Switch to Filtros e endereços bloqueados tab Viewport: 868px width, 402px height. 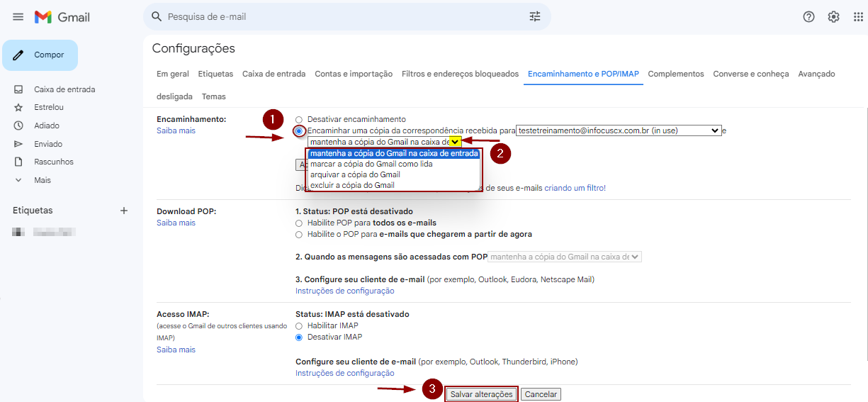point(460,74)
